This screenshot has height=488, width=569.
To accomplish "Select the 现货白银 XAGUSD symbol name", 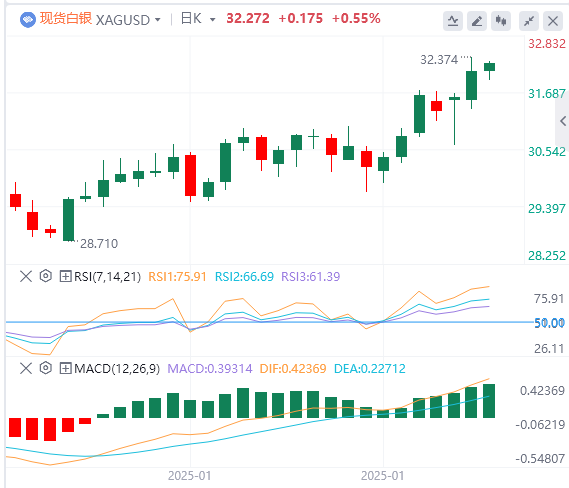I will [x=95, y=19].
